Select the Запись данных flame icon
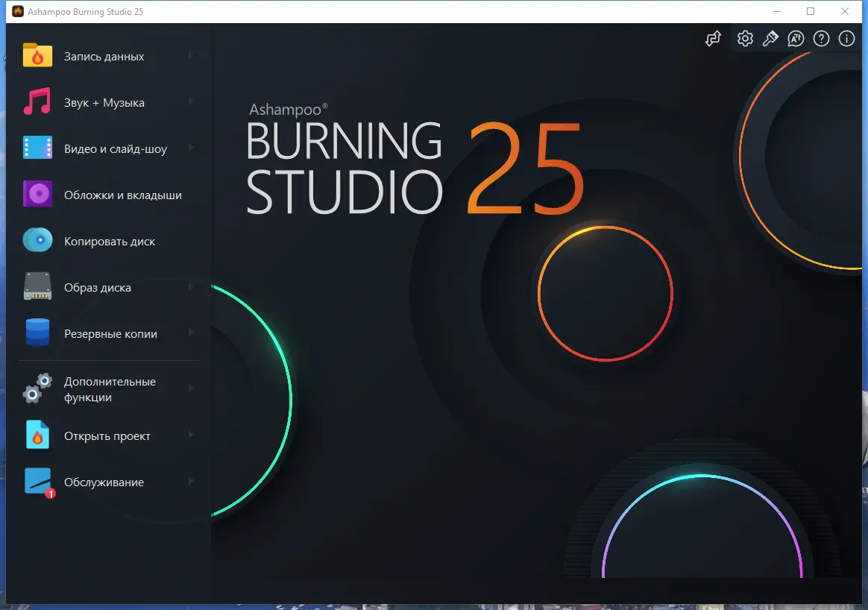 37,55
